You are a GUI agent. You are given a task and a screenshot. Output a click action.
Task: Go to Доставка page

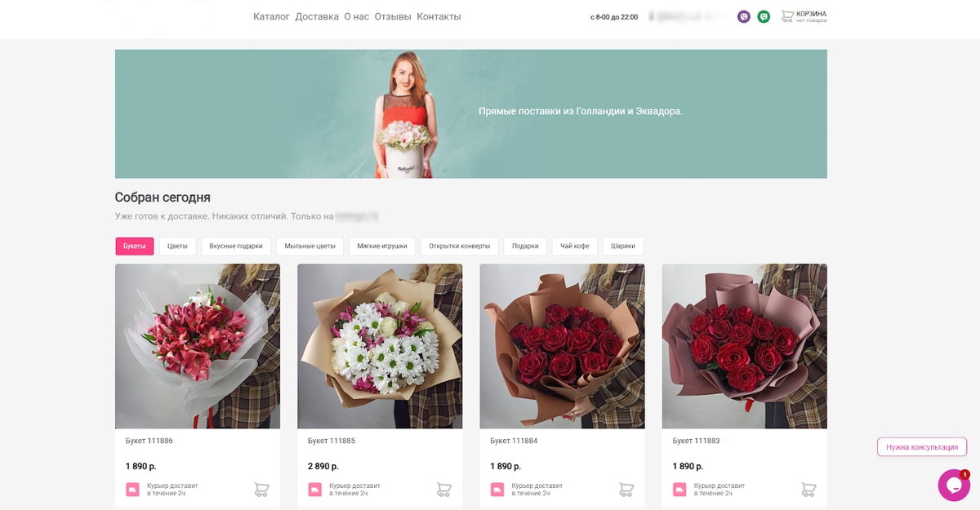coord(317,16)
